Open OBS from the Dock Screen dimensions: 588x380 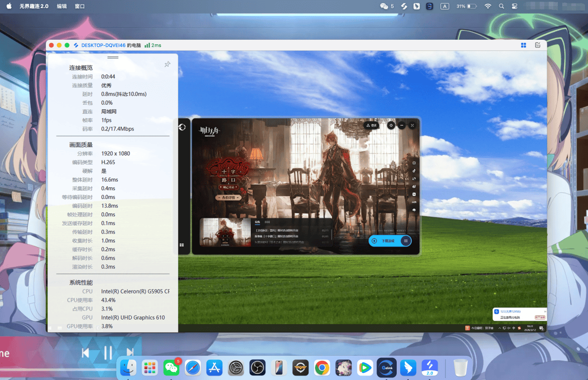[257, 368]
